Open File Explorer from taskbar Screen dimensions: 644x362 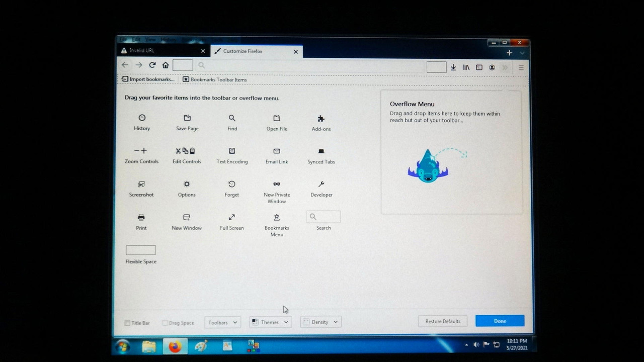click(149, 346)
